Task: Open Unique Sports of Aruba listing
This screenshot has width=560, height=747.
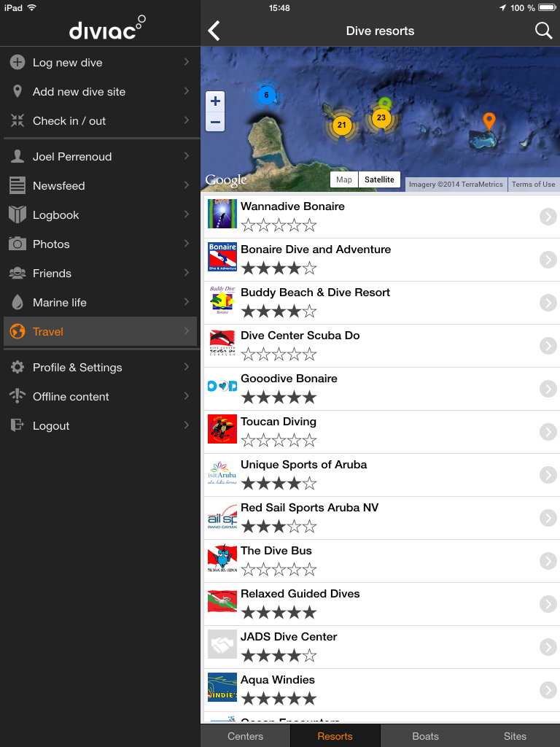Action: tap(382, 475)
